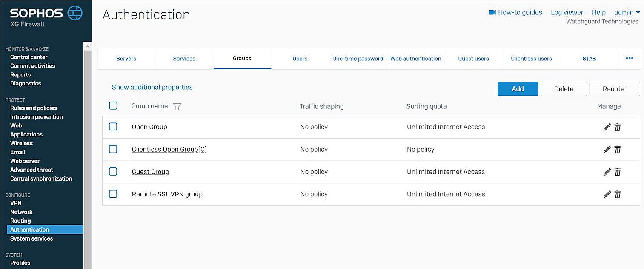The image size is (644, 269).
Task: Open the admin account dropdown
Action: point(627,12)
